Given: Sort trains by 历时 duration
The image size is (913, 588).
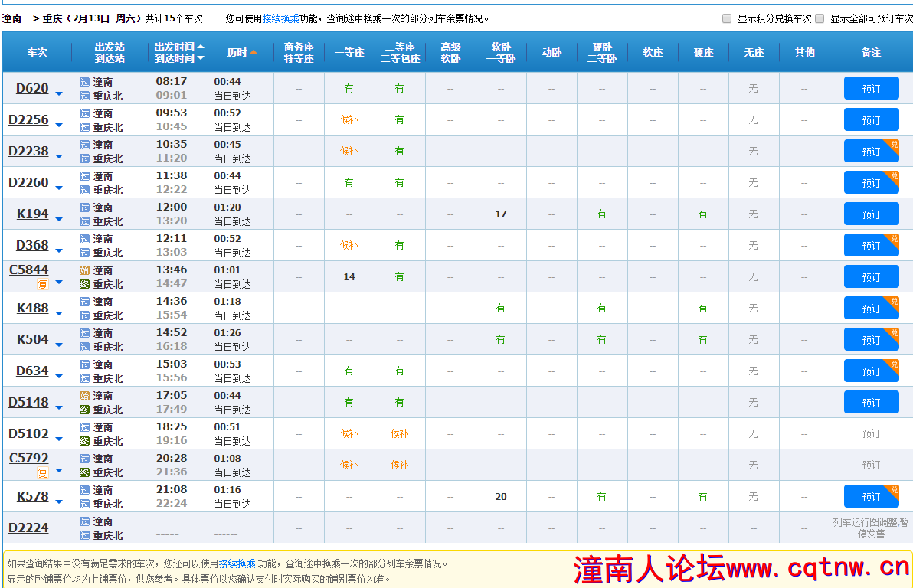Looking at the screenshot, I should (x=241, y=52).
